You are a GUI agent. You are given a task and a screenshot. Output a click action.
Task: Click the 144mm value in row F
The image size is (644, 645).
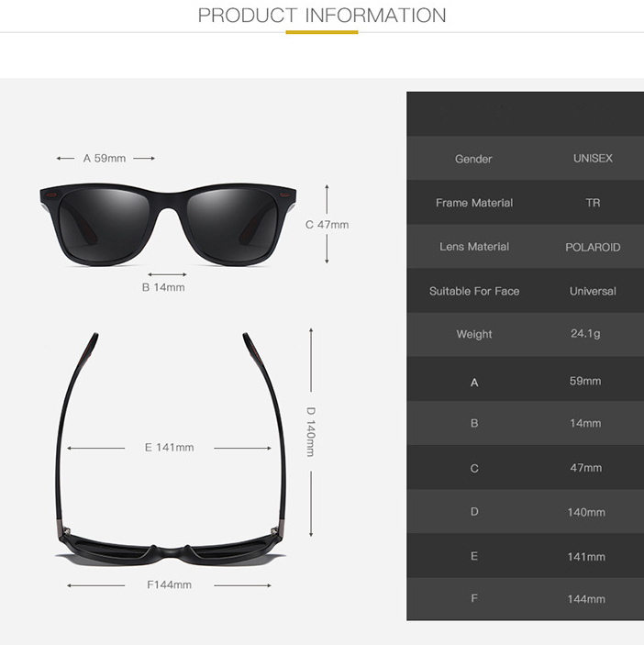pos(586,599)
